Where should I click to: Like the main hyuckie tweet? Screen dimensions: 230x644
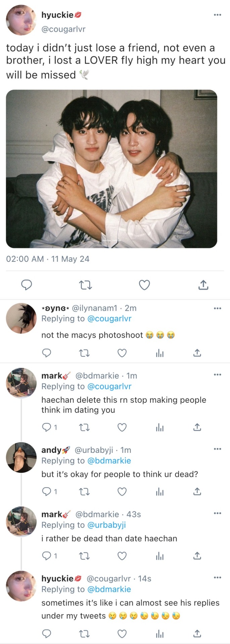[144, 285]
